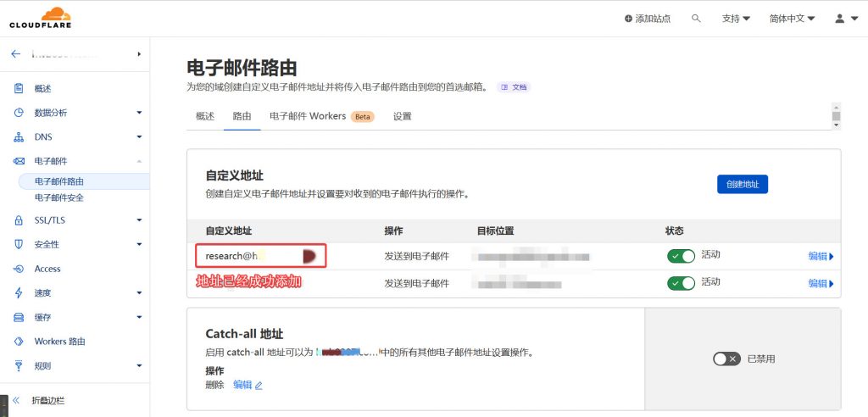Expand the DNS sidebar section
The width and height of the screenshot is (868, 417).
click(139, 136)
